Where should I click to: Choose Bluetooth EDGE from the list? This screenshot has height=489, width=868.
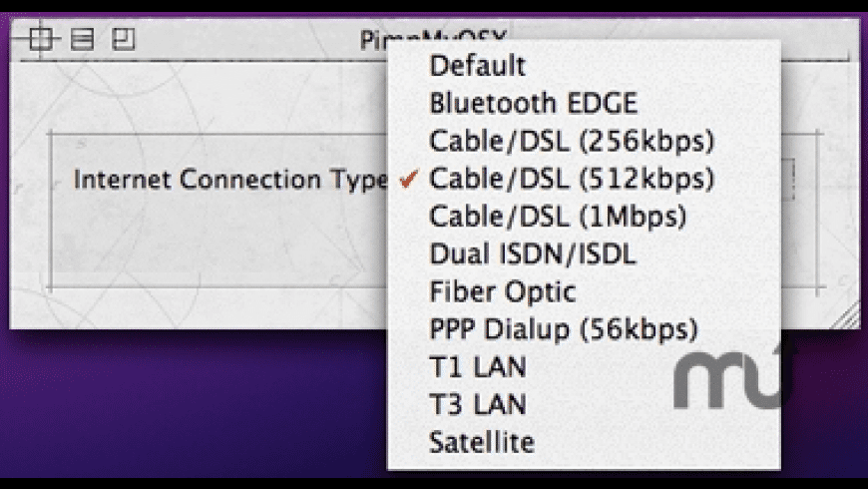point(533,104)
